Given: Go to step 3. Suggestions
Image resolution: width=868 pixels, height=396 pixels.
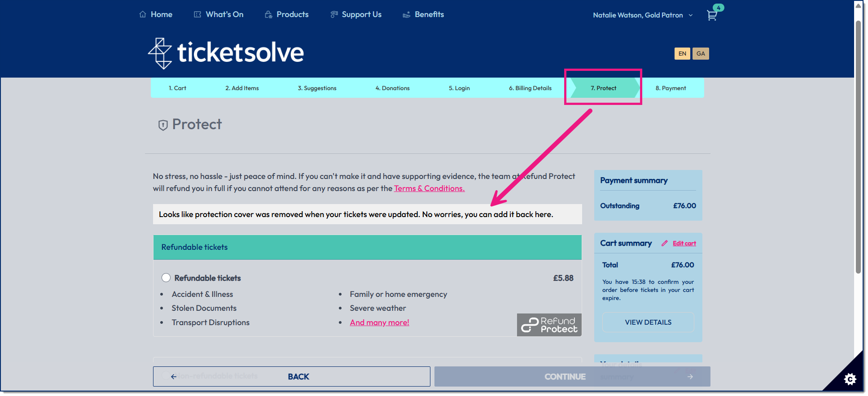Looking at the screenshot, I should coord(317,88).
